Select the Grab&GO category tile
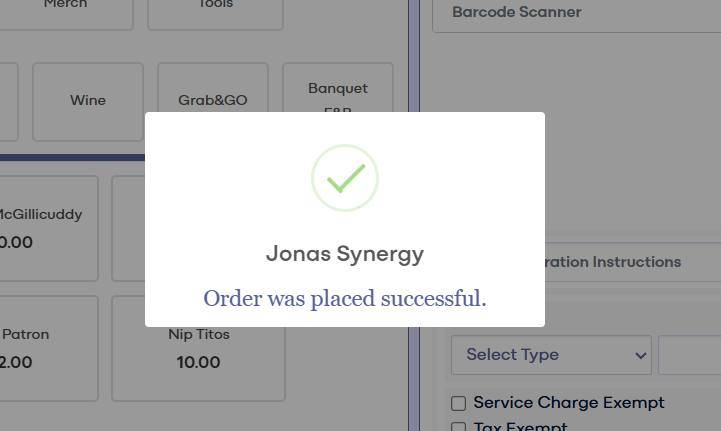721x431 pixels. coord(214,101)
